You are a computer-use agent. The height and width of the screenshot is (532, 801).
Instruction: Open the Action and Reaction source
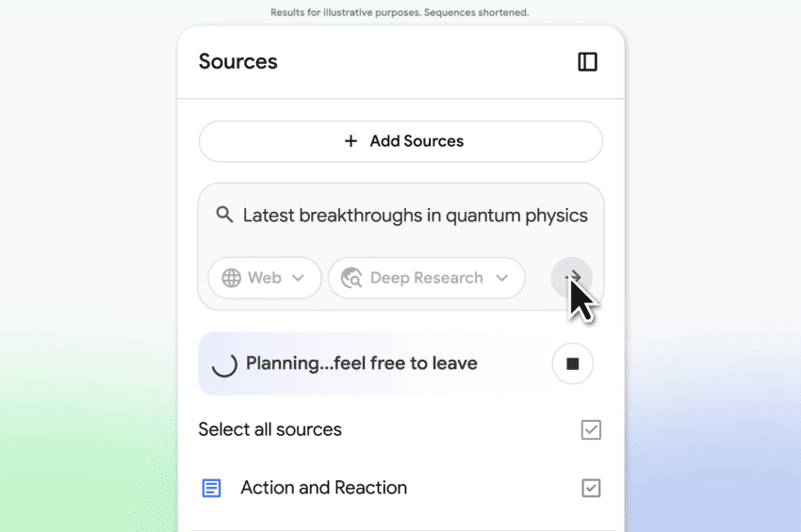pyautogui.click(x=323, y=488)
